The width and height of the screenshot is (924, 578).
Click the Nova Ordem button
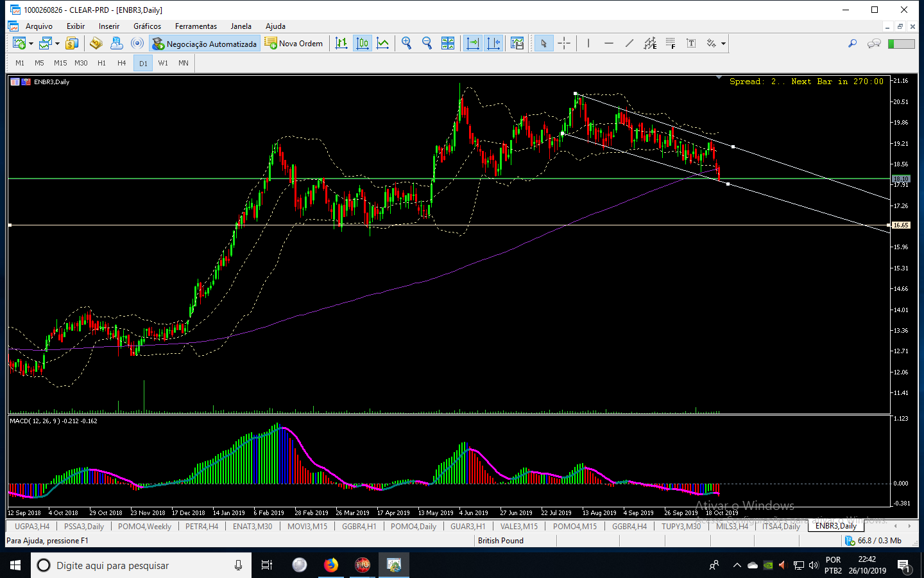[294, 43]
